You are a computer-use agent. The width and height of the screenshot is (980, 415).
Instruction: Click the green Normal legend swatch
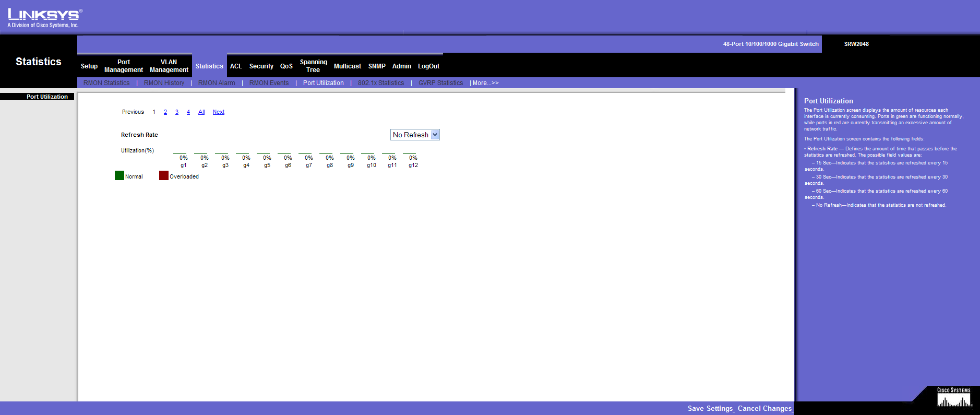click(119, 176)
